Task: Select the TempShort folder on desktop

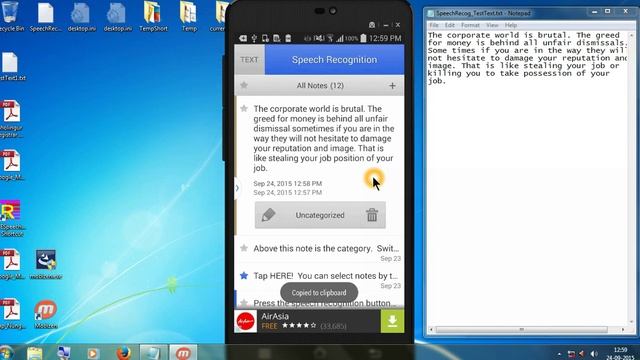Action: (x=153, y=16)
